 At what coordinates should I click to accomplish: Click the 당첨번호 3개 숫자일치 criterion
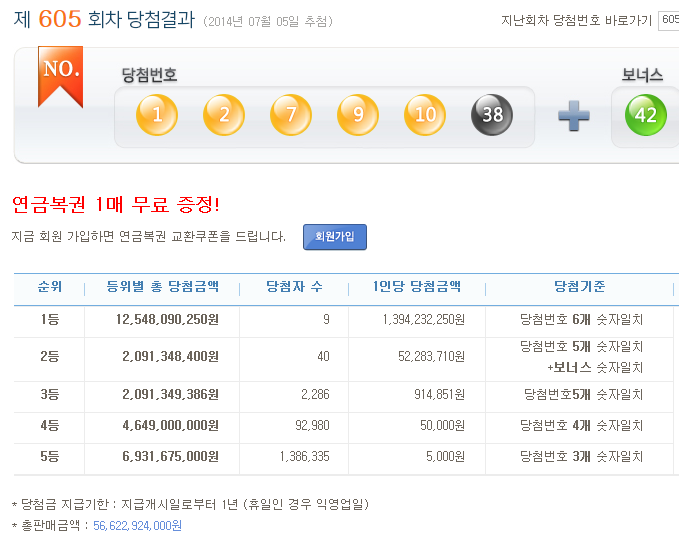(x=581, y=457)
